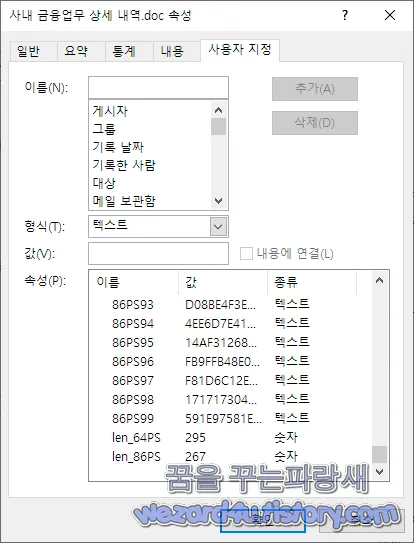The height and width of the screenshot is (543, 414).
Task: Select the 사용자 지정 tab
Action: point(240,50)
